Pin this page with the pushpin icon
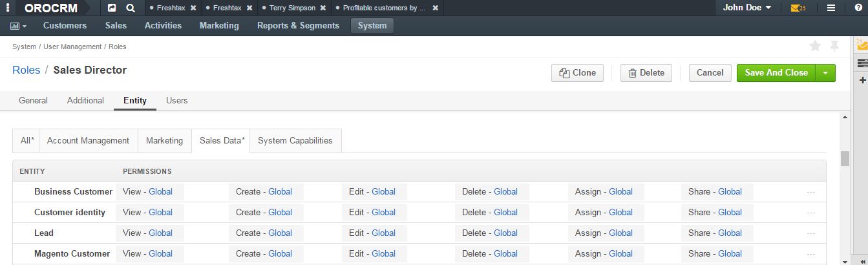Screen dimensions: 868x265 (834, 46)
